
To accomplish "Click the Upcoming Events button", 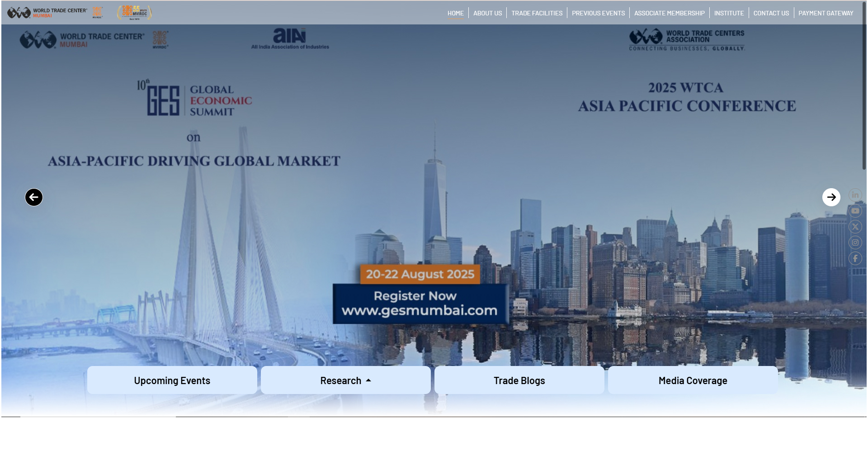I will pos(172,380).
